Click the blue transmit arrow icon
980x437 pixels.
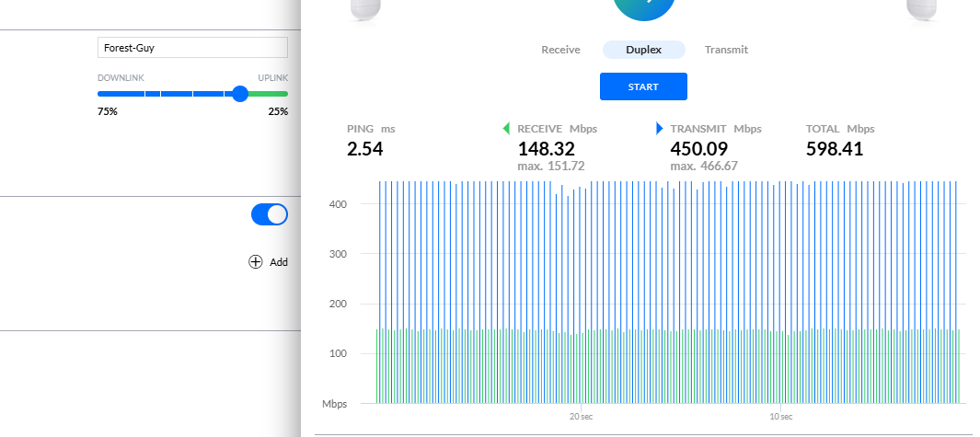tap(659, 129)
